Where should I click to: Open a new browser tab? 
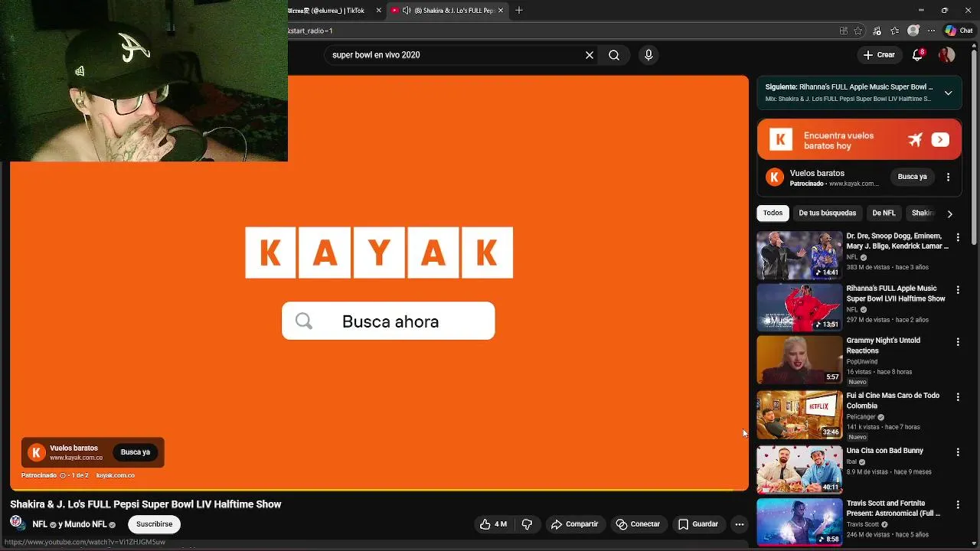tap(519, 10)
